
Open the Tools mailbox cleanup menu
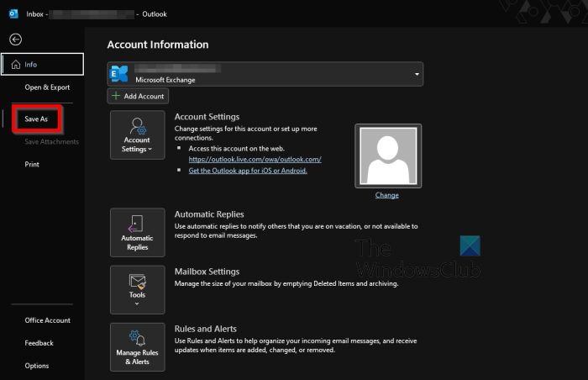click(137, 289)
